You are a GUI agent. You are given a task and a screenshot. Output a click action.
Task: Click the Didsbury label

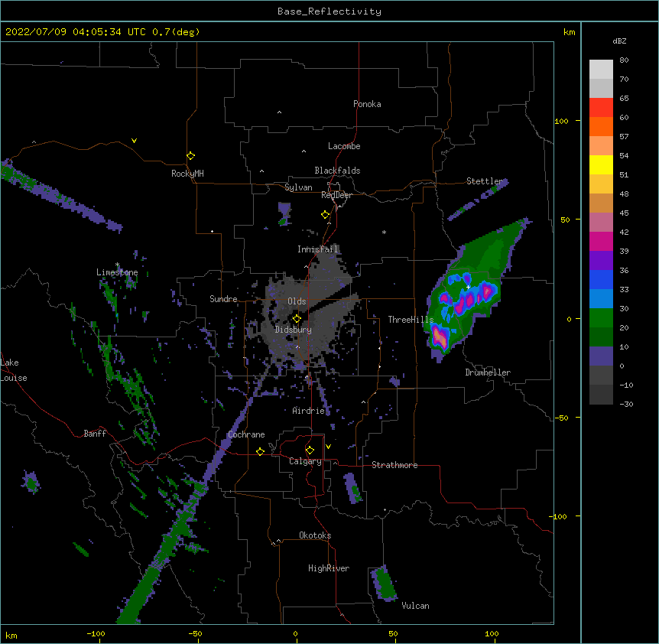click(x=294, y=330)
